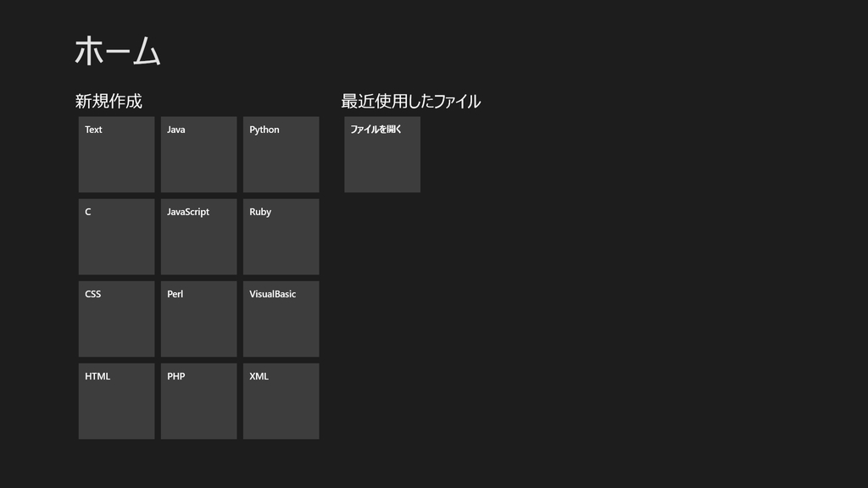868x488 pixels.
Task: Create a new HTML document
Action: [x=116, y=401]
